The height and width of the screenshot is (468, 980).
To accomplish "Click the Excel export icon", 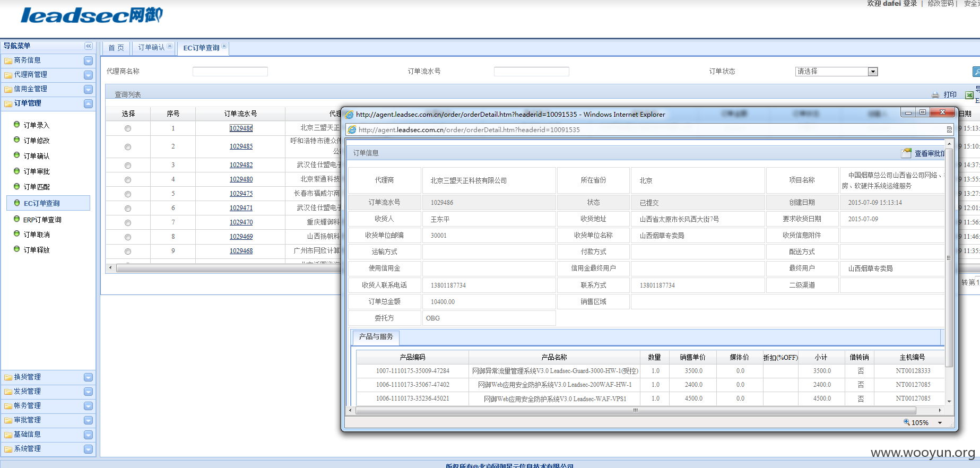I will pos(969,95).
